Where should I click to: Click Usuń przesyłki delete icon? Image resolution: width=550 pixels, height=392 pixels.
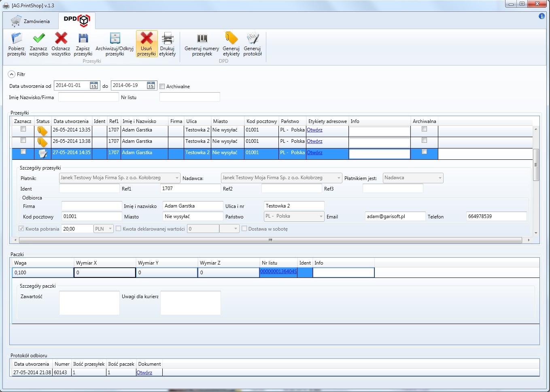[x=147, y=38]
